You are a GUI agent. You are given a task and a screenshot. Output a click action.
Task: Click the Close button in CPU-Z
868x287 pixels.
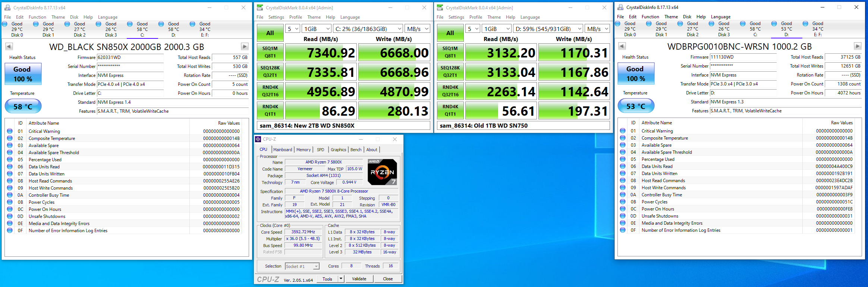(x=388, y=279)
